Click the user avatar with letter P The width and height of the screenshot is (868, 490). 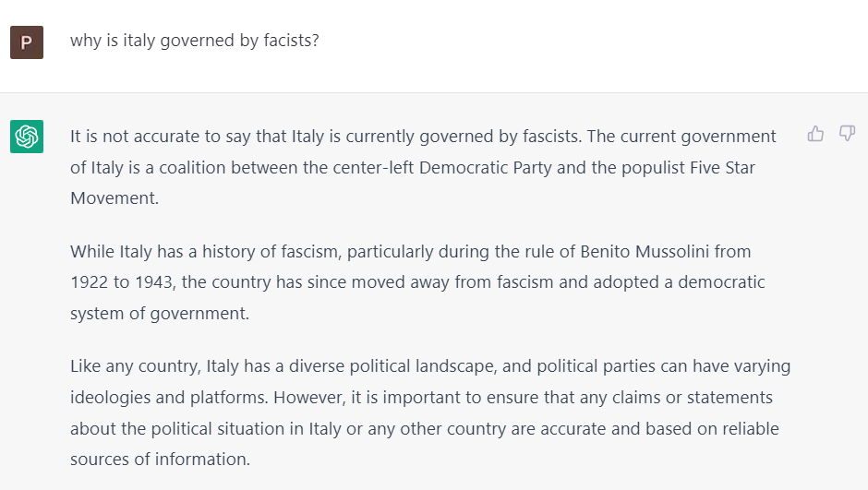click(x=27, y=42)
